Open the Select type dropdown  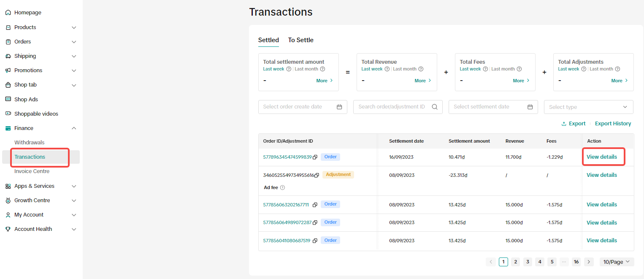click(588, 107)
